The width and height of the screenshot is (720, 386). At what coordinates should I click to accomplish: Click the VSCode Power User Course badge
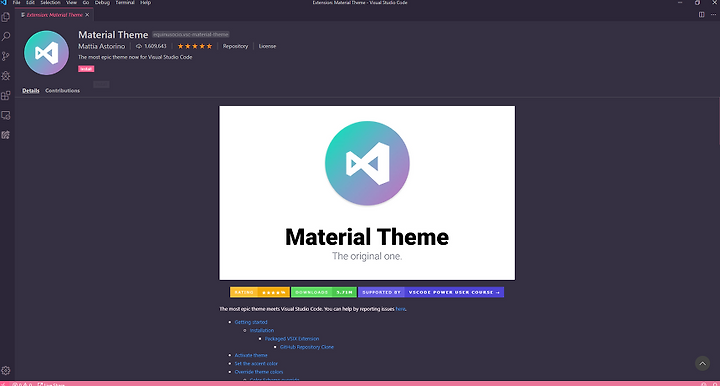click(431, 292)
